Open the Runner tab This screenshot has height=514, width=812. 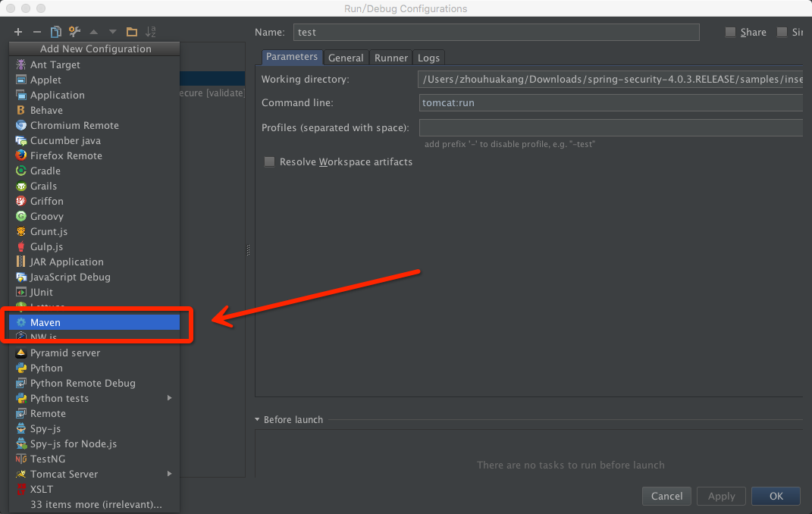click(x=391, y=58)
